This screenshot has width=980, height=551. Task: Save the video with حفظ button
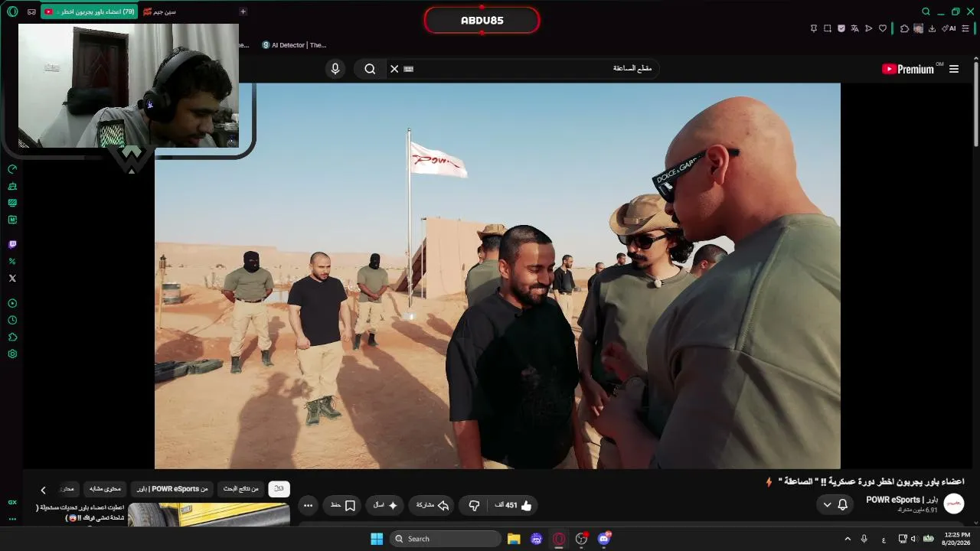tap(343, 505)
